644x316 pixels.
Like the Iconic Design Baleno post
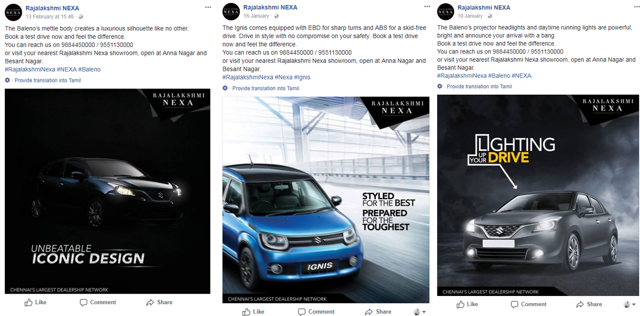35,302
